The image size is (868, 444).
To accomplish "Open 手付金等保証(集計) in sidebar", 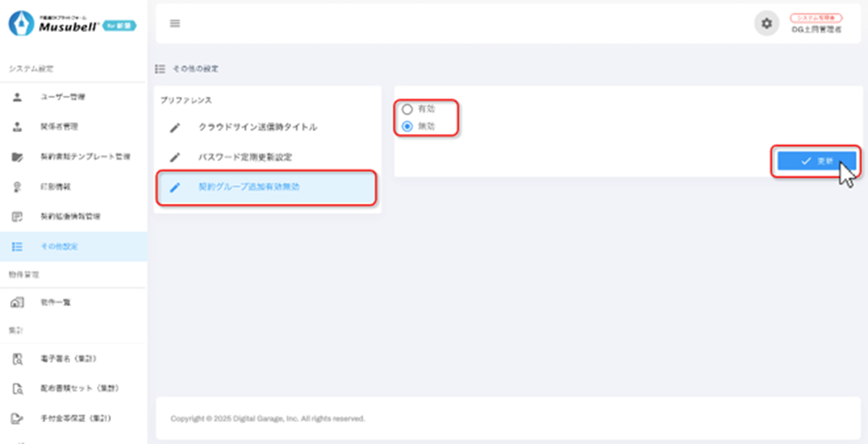I will click(76, 418).
